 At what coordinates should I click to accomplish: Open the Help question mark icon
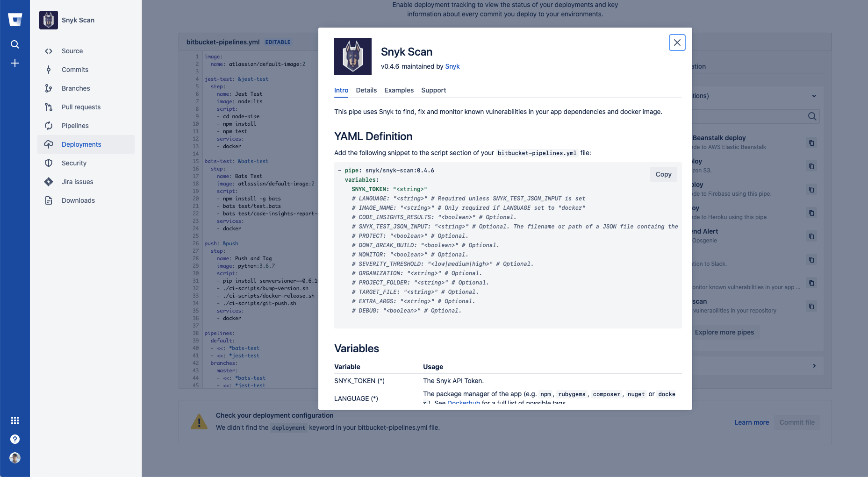15,439
